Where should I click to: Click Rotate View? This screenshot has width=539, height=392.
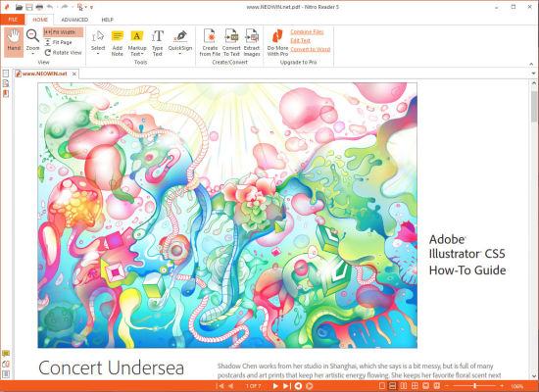click(x=64, y=53)
